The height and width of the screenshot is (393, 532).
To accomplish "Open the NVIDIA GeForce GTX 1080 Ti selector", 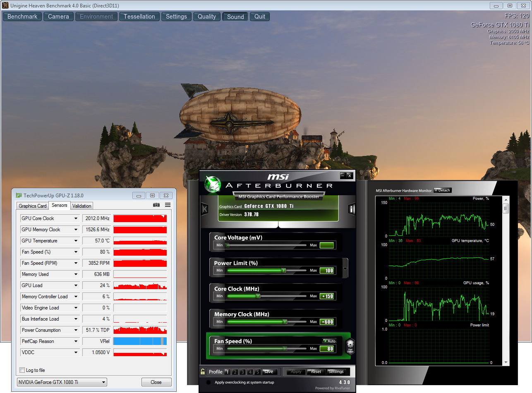I will pos(62,382).
